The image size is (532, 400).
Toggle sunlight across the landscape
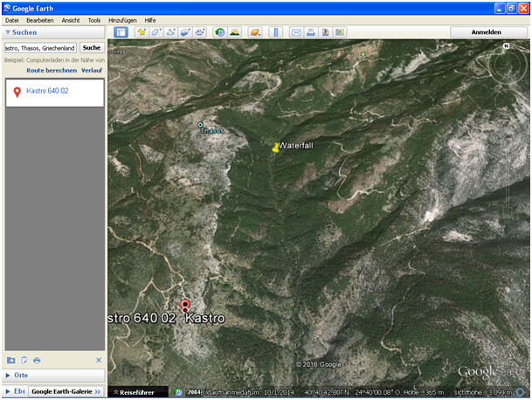coord(234,32)
